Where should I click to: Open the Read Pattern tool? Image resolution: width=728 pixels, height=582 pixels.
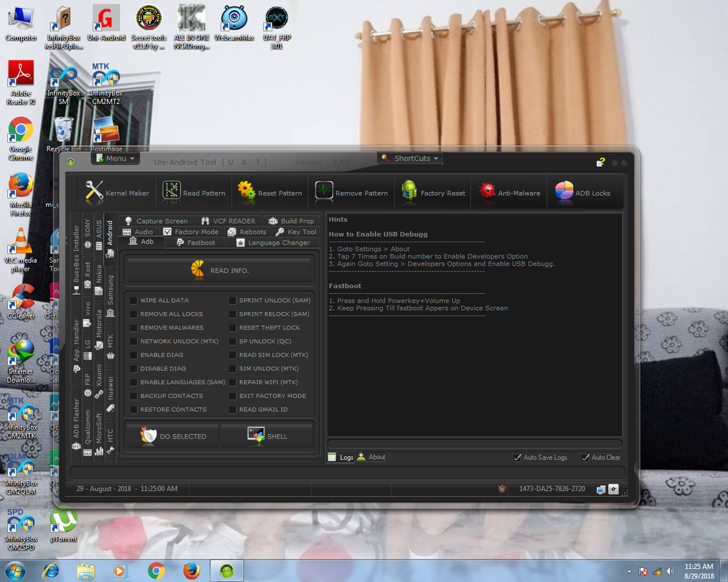[194, 191]
